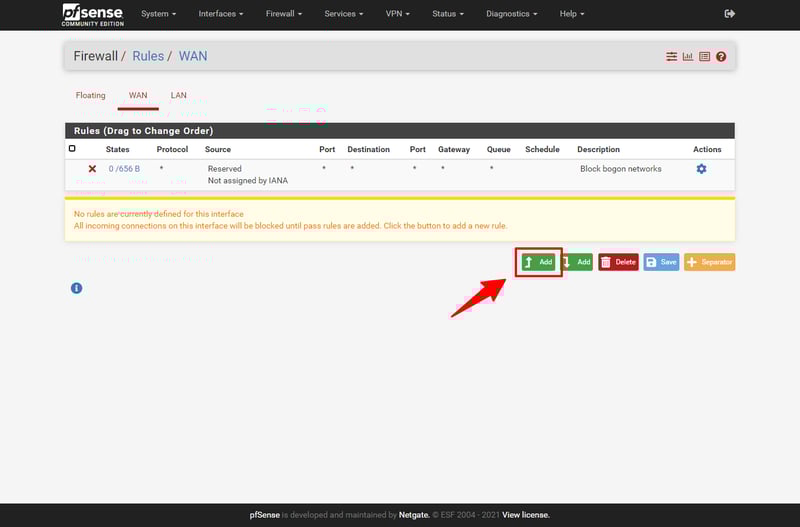Click the red Delete button
800x527 pixels.
tap(618, 262)
